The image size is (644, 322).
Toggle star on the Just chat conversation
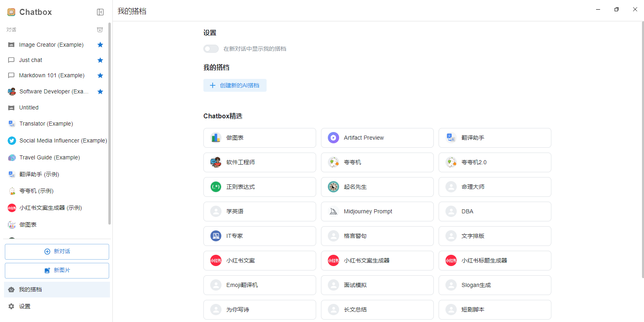pyautogui.click(x=100, y=60)
